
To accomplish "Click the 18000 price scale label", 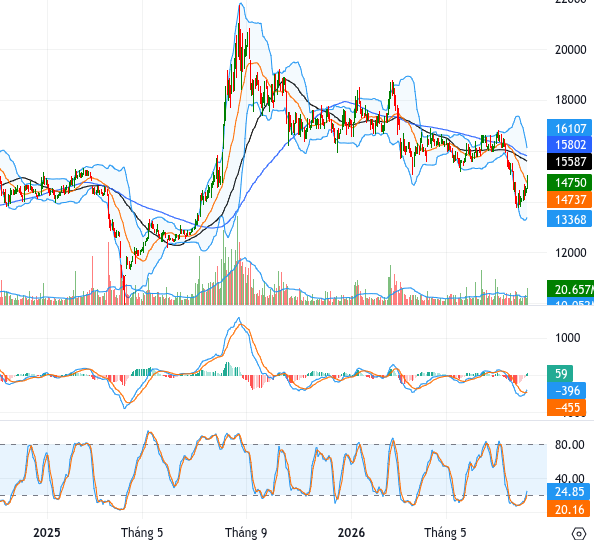I will (571, 100).
